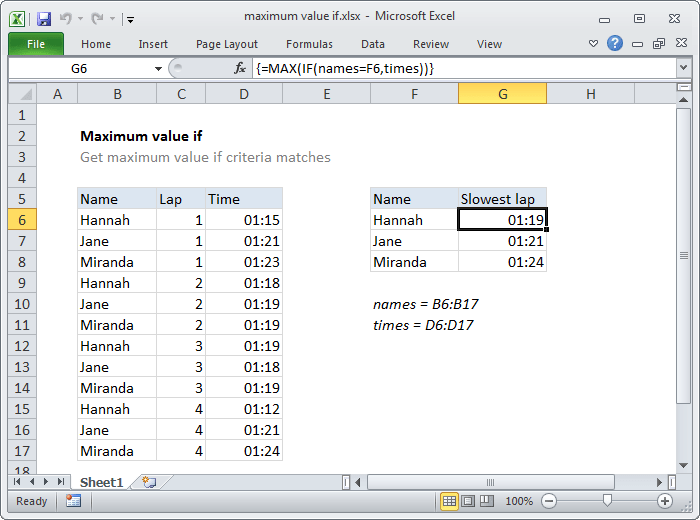
Task: Click the Ready status indicator
Action: pyautogui.click(x=31, y=501)
